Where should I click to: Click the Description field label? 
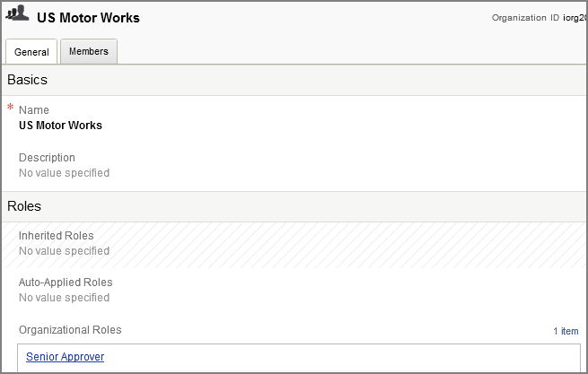[47, 157]
